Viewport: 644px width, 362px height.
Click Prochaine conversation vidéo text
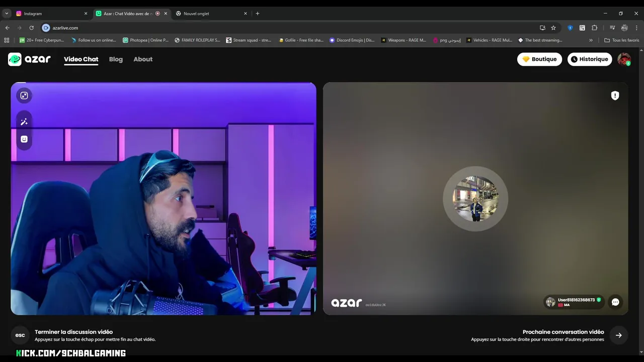point(563,332)
